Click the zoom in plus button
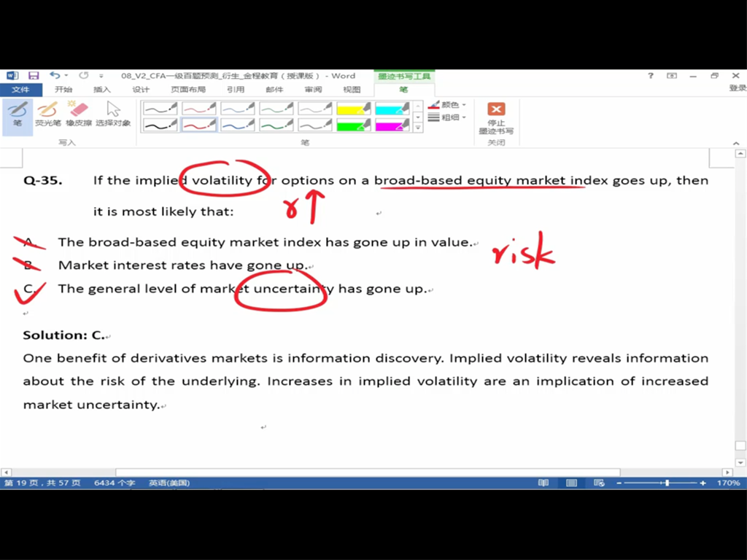The image size is (747, 560). tap(703, 483)
